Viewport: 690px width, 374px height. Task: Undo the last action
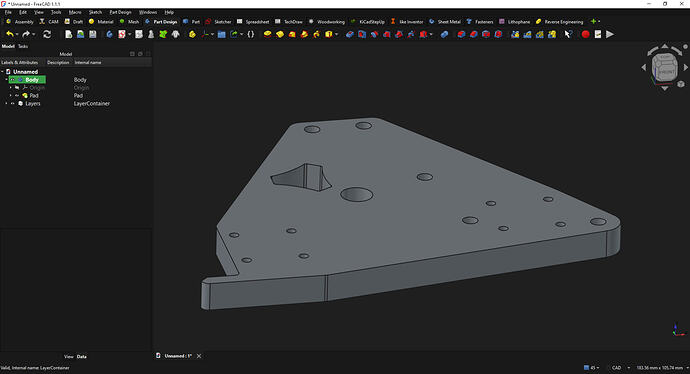(x=9, y=34)
